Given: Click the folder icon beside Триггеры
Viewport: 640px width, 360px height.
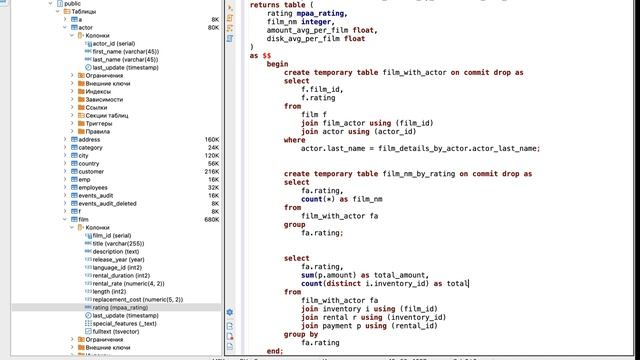Looking at the screenshot, I should point(81,123).
